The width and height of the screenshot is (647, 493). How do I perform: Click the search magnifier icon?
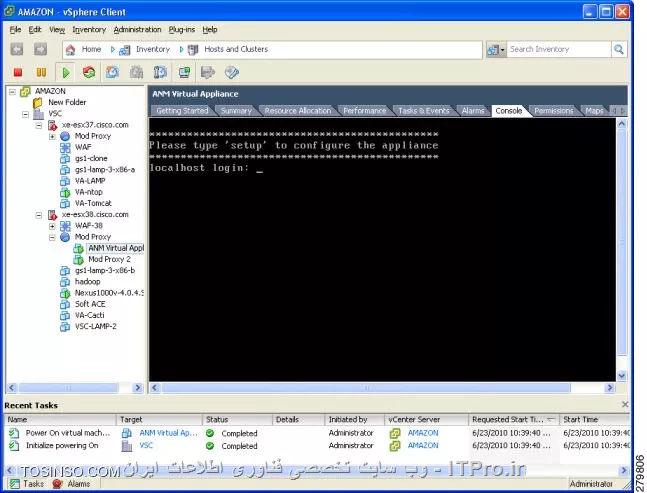pyautogui.click(x=619, y=50)
